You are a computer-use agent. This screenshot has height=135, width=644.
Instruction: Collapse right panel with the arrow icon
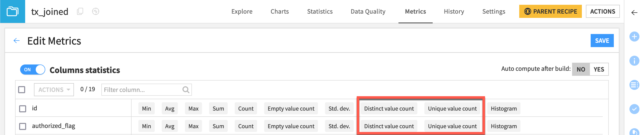[634, 13]
